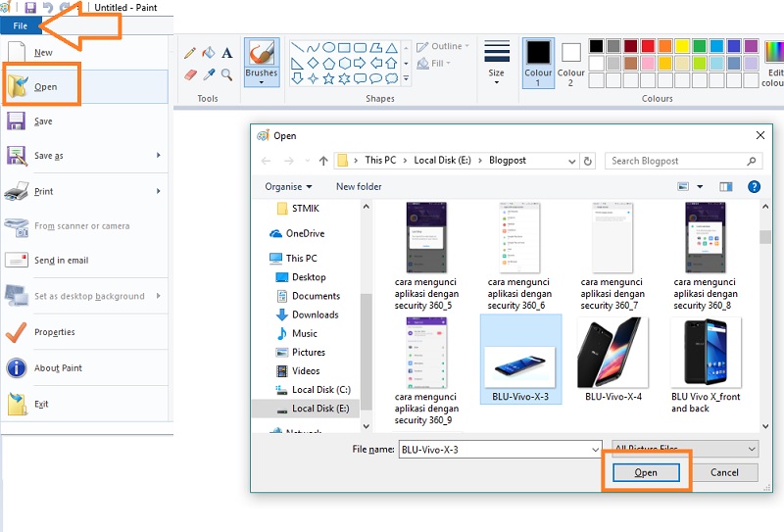Open the Organise dropdown

point(288,187)
